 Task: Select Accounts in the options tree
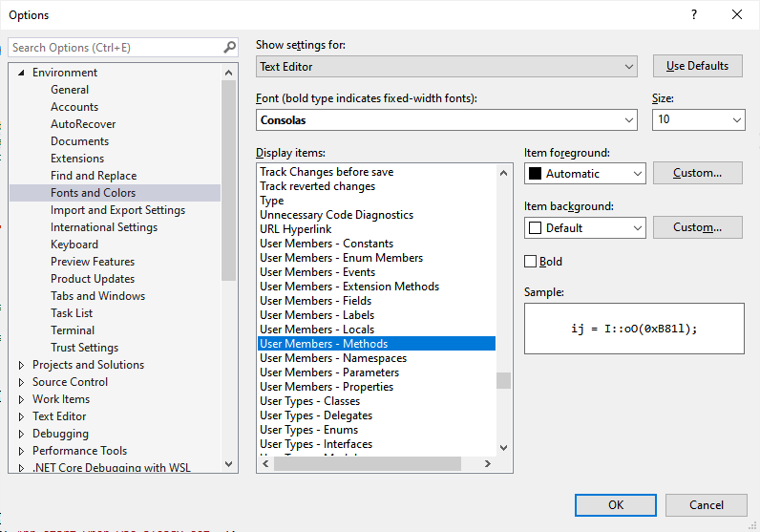(74, 107)
